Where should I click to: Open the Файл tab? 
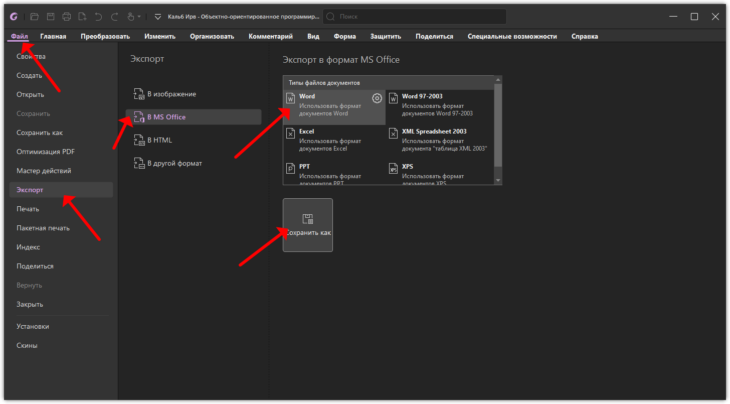click(20, 36)
